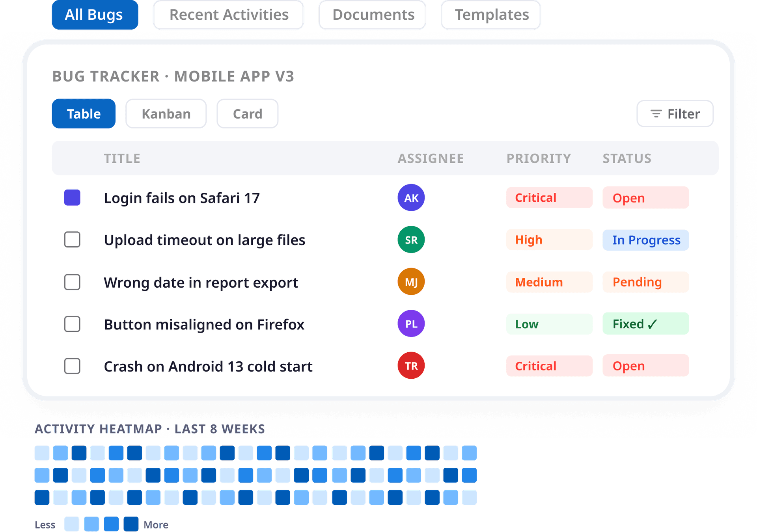
Task: Click the filter lines icon
Action: 656,114
